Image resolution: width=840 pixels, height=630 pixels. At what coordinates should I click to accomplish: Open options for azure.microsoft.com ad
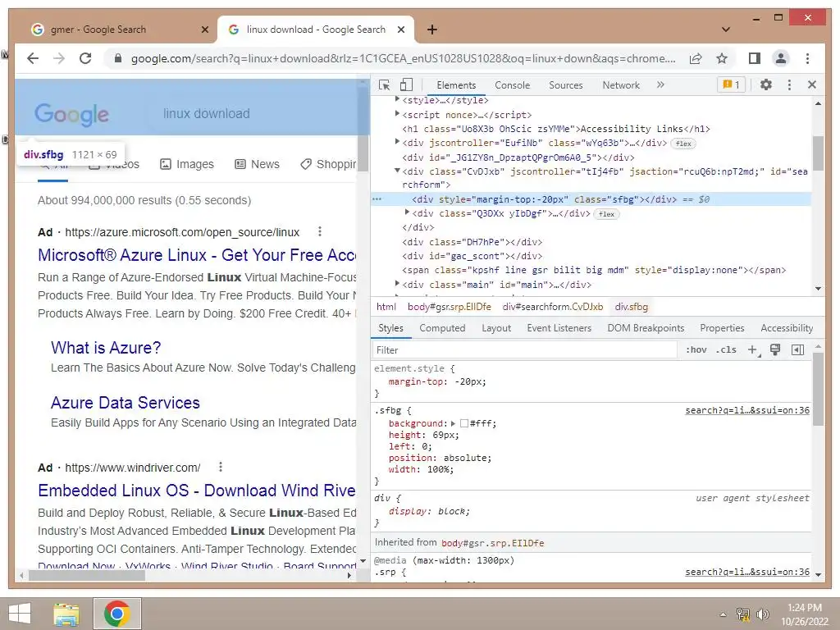(320, 231)
